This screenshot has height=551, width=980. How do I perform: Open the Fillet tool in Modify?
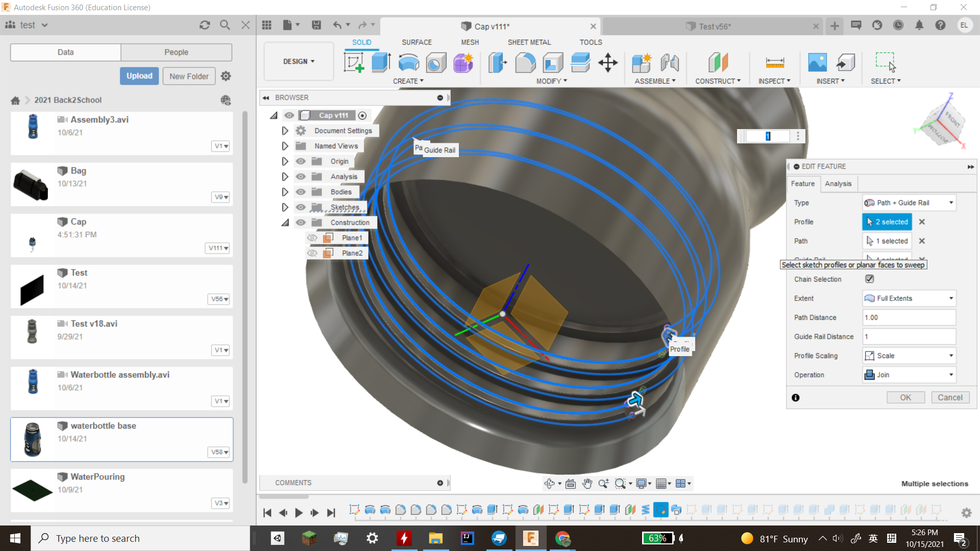click(526, 62)
